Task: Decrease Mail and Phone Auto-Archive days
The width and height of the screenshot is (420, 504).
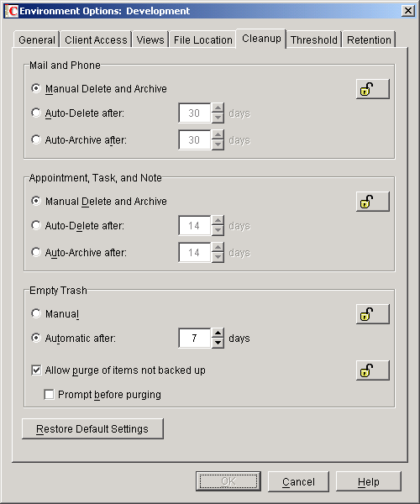Action: tap(218, 145)
